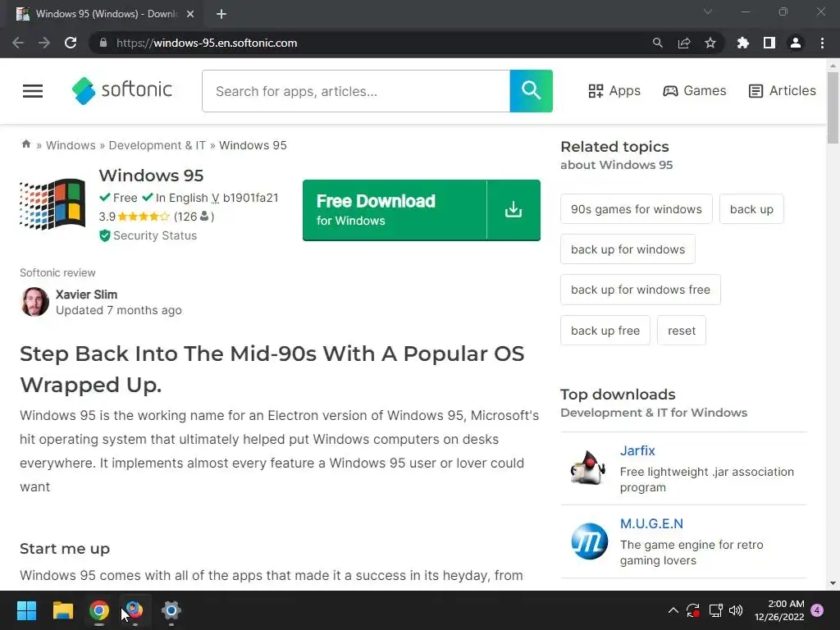Click the page vertical scrollbar thumb

pyautogui.click(x=833, y=107)
